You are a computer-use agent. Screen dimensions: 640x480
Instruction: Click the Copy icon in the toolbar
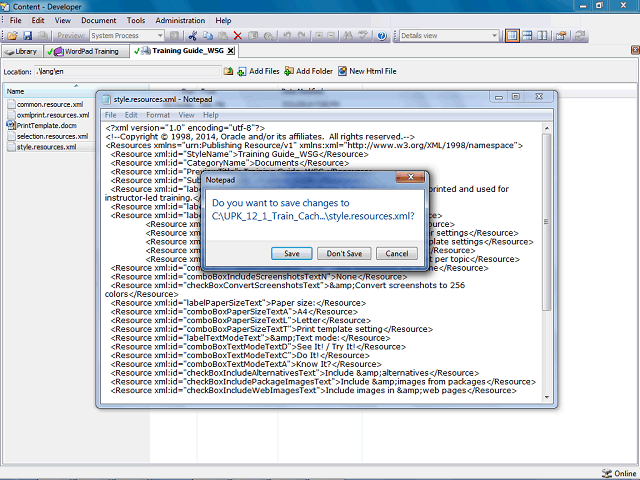[x=208, y=36]
